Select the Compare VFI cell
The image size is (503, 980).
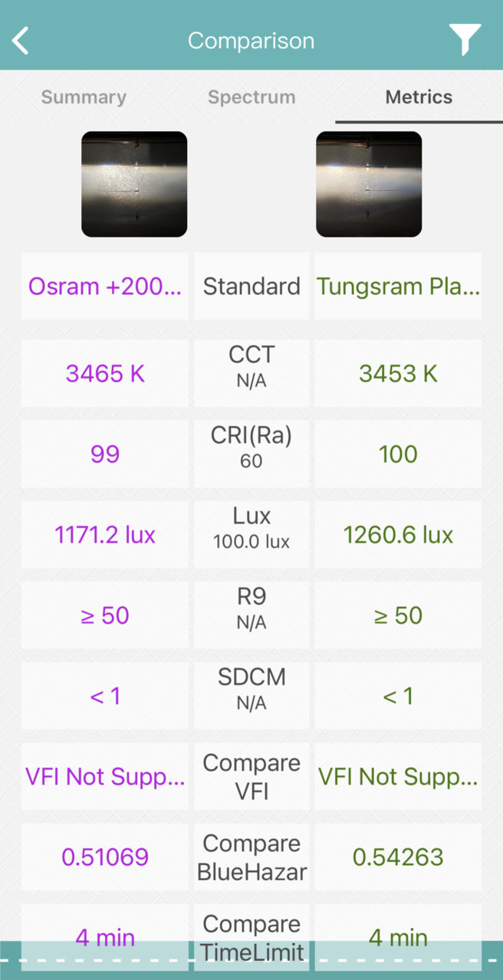coord(251,776)
